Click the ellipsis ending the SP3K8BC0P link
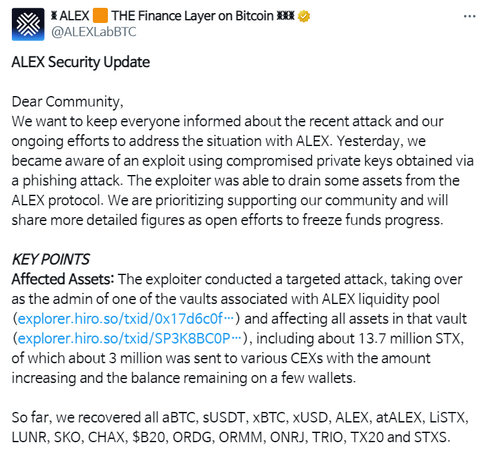Screen dimensions: 489x454 [236, 338]
